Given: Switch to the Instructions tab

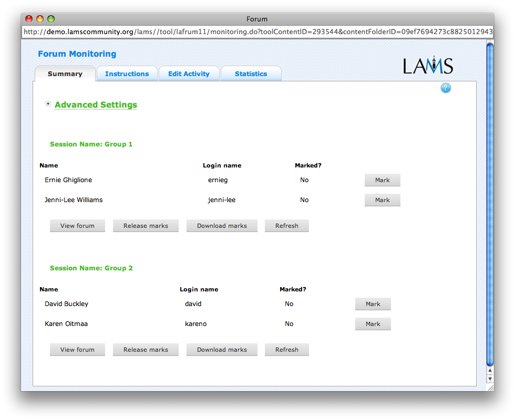Looking at the screenshot, I should 127,74.
